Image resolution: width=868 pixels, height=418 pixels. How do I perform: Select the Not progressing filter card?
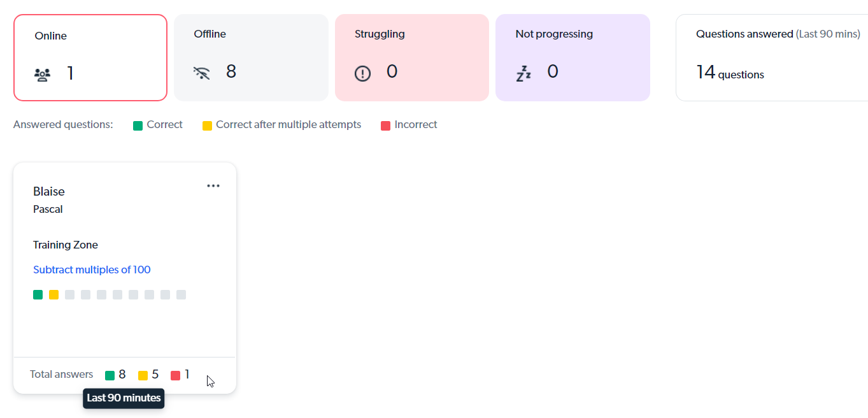(x=573, y=57)
